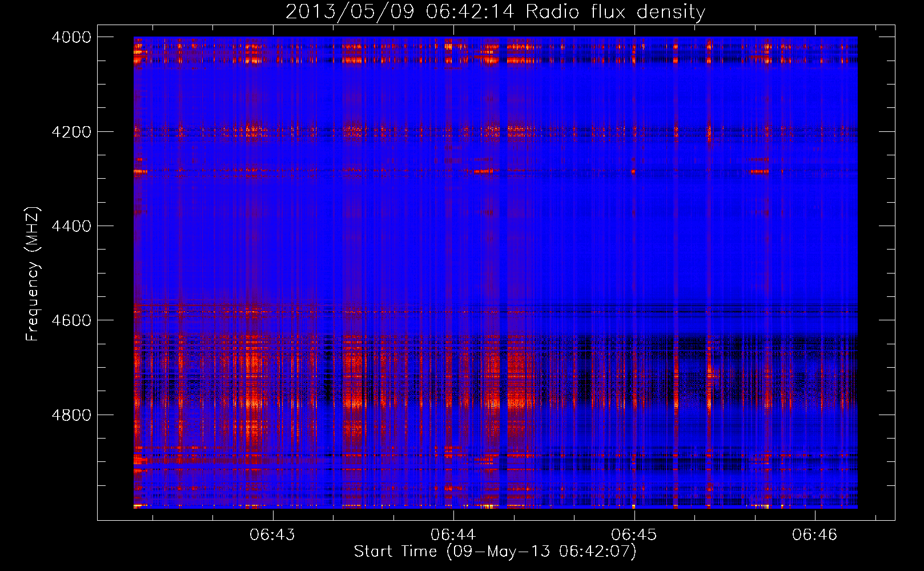924x571 pixels.
Task: Select the 4400 frequency axis label
Action: pyautogui.click(x=71, y=226)
